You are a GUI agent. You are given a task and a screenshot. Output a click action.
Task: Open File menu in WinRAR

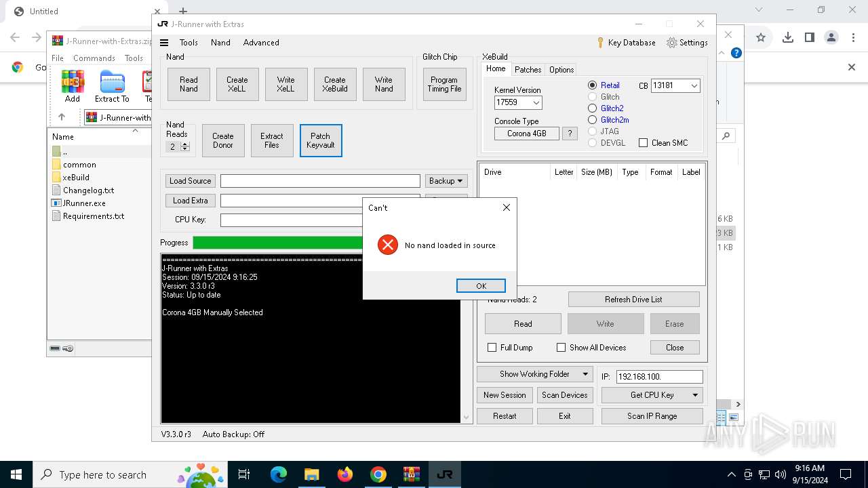tap(58, 58)
